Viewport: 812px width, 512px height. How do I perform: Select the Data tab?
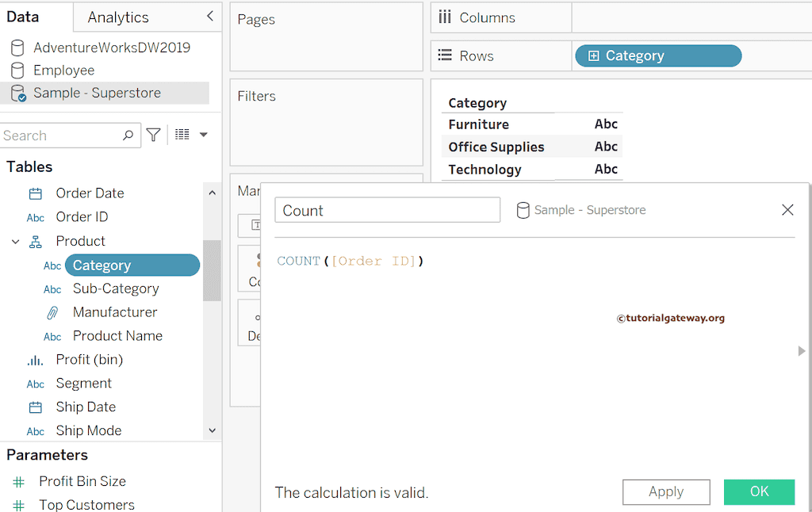(23, 17)
